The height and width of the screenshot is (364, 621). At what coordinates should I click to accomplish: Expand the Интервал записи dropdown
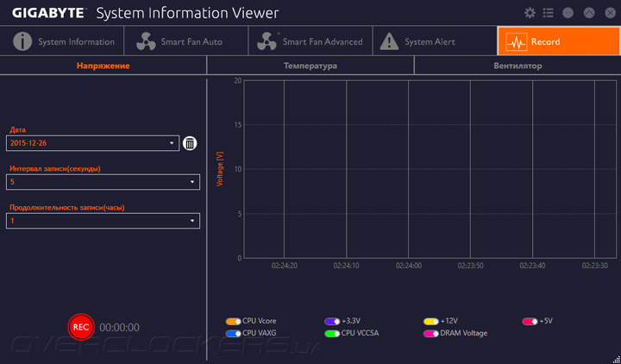click(x=103, y=182)
